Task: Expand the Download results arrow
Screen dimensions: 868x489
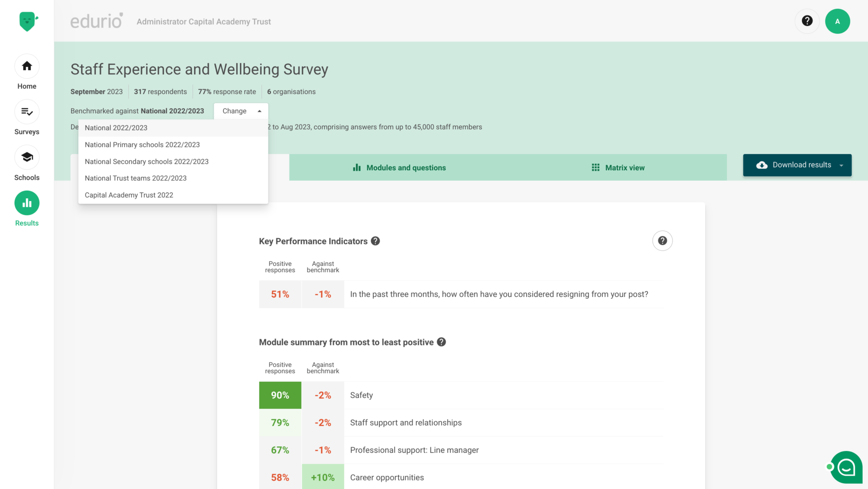Action: click(841, 165)
